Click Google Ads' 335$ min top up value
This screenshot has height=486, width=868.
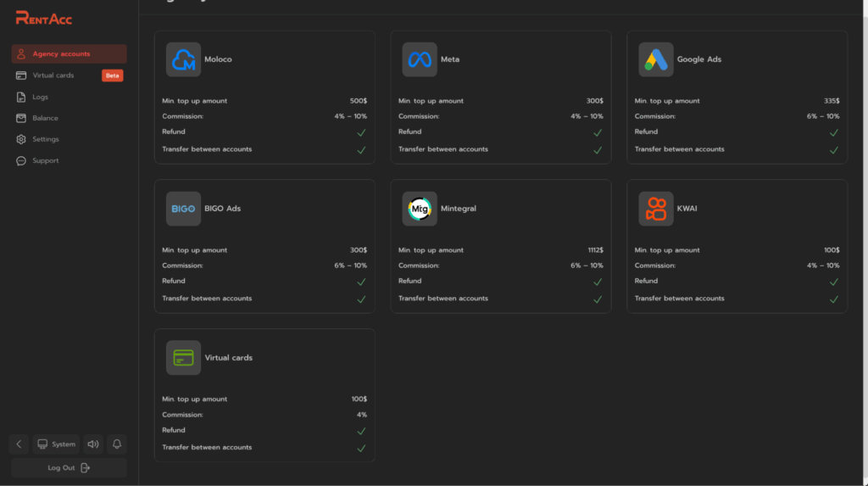[x=832, y=101]
